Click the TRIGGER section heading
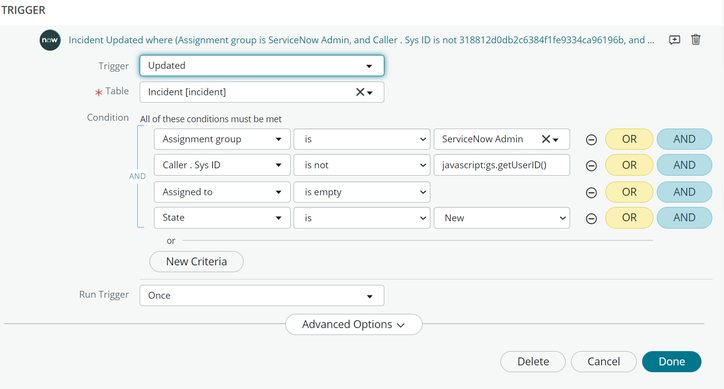 coord(23,10)
